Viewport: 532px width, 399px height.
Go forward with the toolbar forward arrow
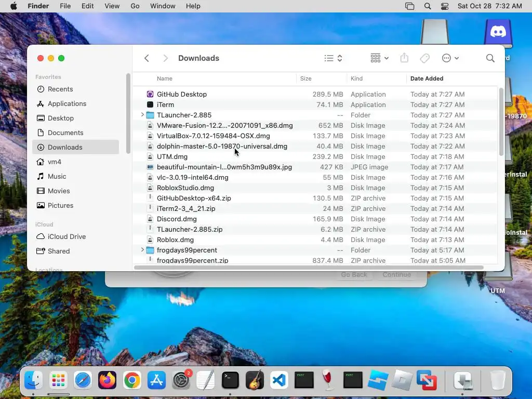(165, 58)
